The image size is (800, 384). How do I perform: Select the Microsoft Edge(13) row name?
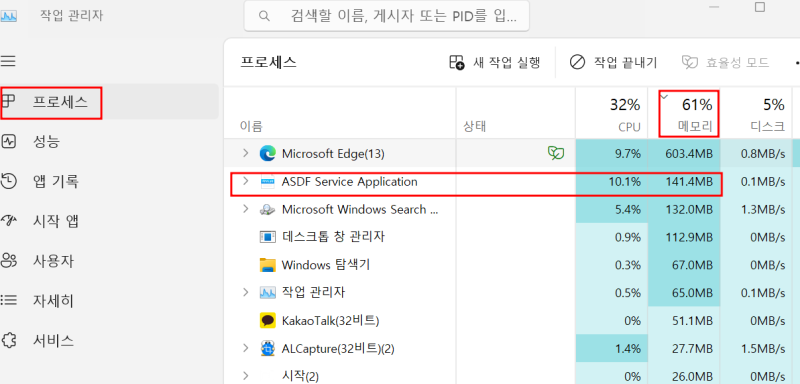[333, 153]
